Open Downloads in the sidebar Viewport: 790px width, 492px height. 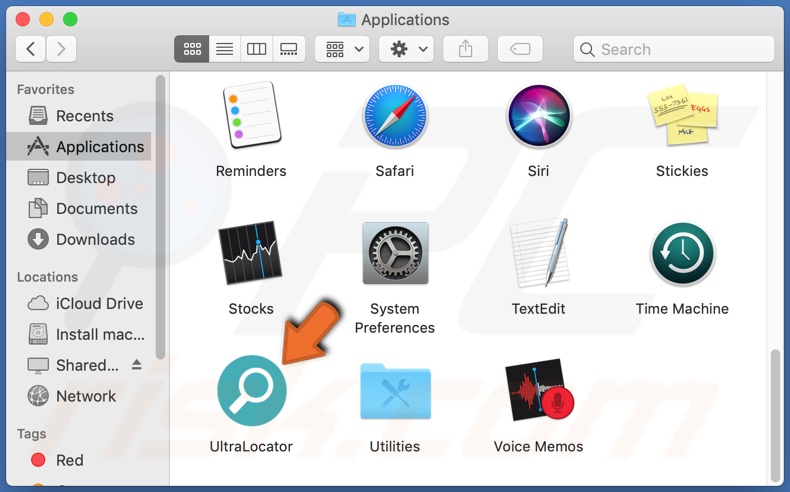[79, 239]
